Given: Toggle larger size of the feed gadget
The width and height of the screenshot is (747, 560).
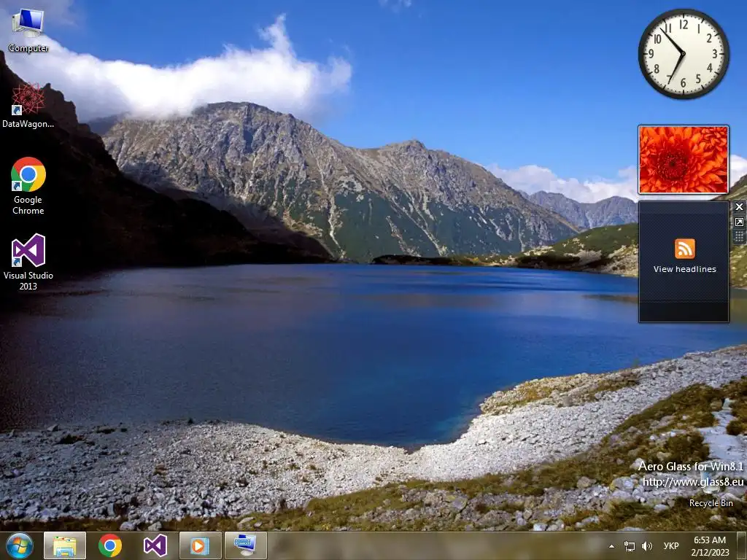Looking at the screenshot, I should click(x=739, y=222).
